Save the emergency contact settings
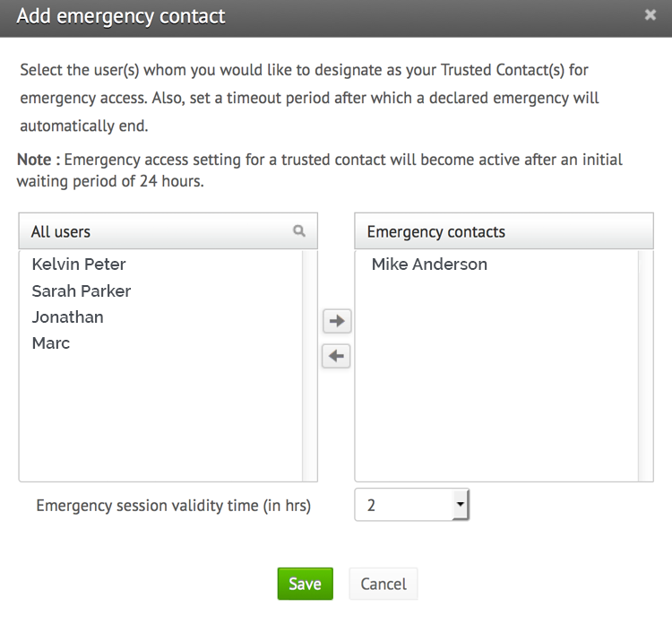Image resolution: width=672 pixels, height=633 pixels. 305,584
